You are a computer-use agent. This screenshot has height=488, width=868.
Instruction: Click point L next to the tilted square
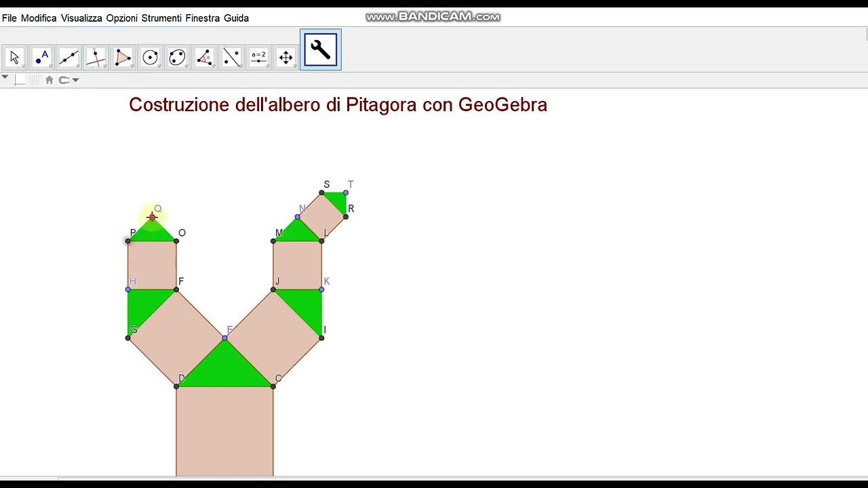[x=321, y=241]
